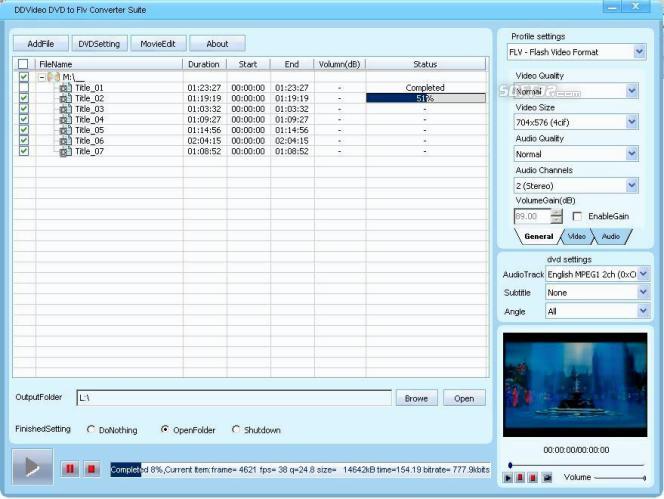
Task: Collapse the M:\ tree node
Action: [42, 77]
